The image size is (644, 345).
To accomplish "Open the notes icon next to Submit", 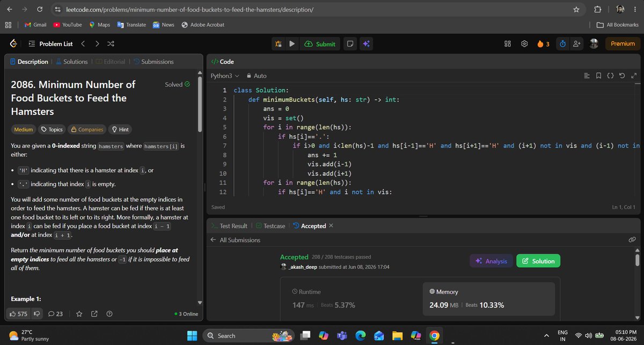I will click(349, 44).
